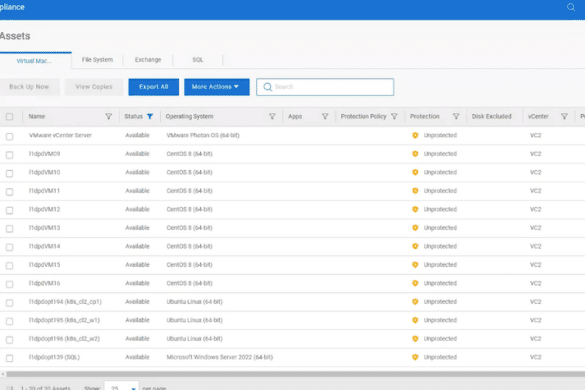Expand the More Actions dropdown

point(217,87)
